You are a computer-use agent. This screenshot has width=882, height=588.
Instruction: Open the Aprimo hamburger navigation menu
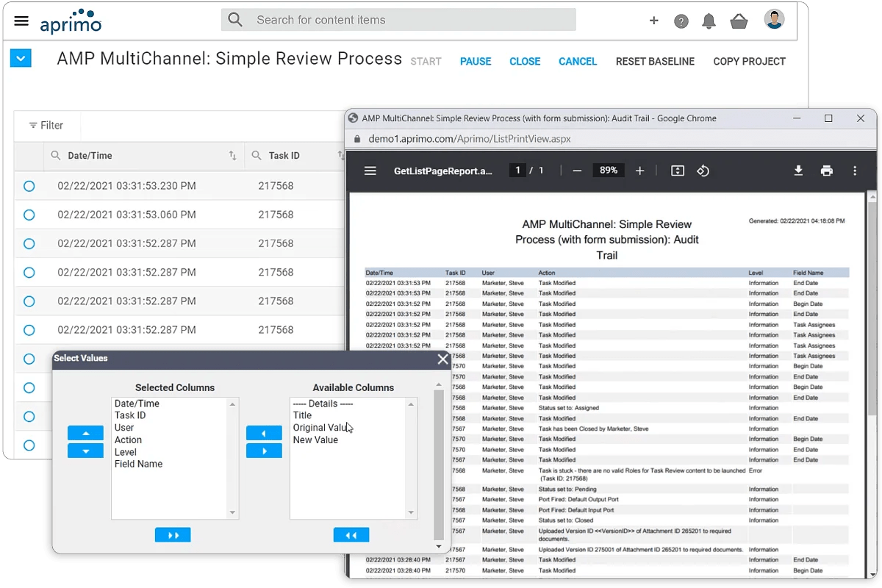point(21,21)
